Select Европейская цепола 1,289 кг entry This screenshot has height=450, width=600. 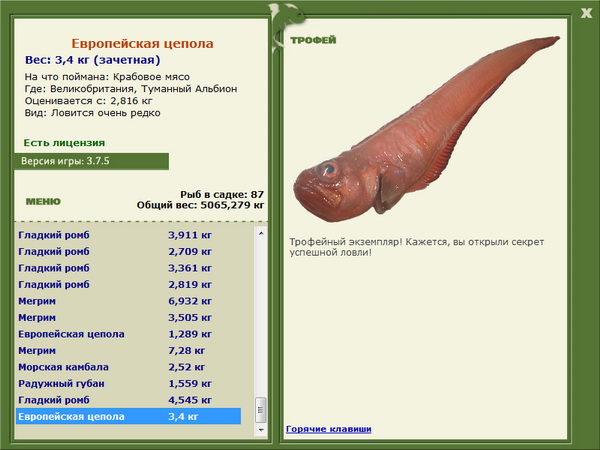[x=129, y=334]
